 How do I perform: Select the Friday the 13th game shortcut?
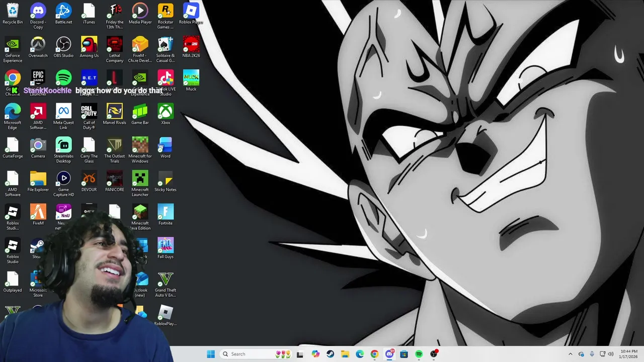tap(115, 17)
